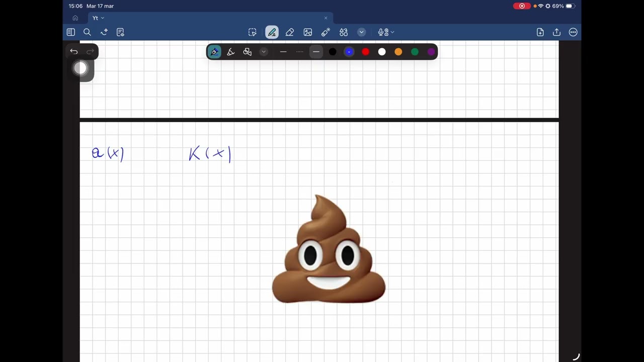This screenshot has width=644, height=362.
Task: Pick the red pen color
Action: coord(366,52)
